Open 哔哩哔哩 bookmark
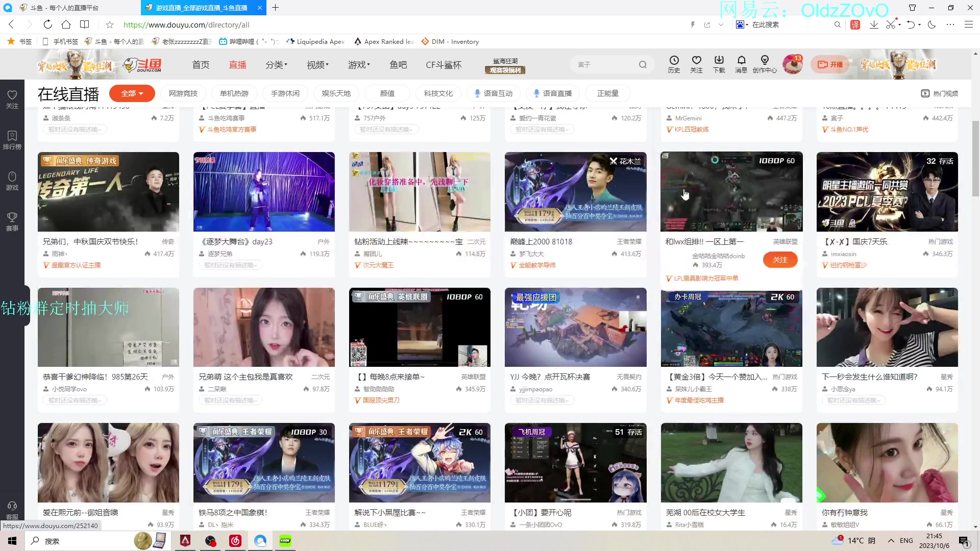 (x=249, y=42)
